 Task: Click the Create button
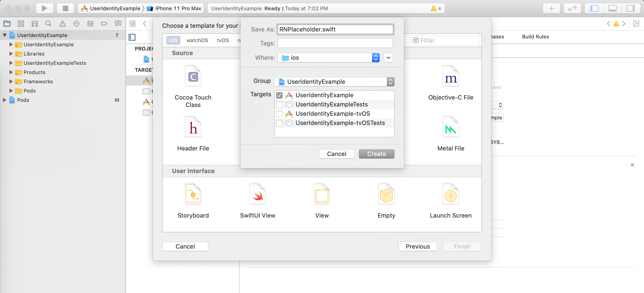[x=376, y=154]
